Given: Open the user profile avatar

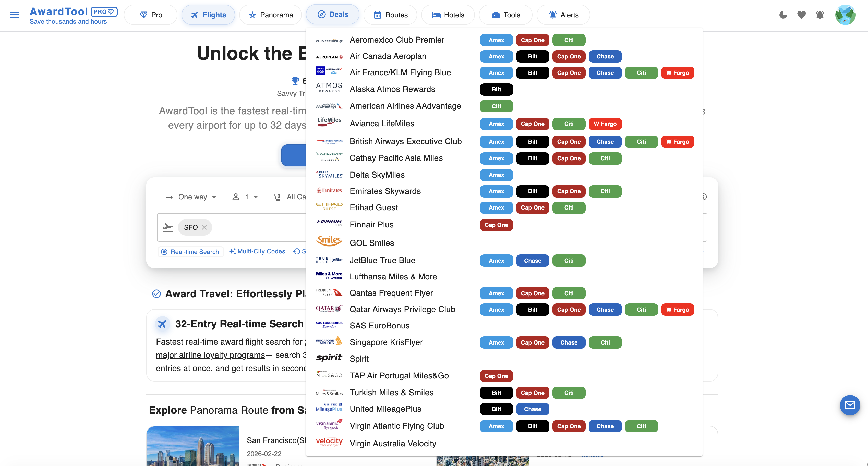Looking at the screenshot, I should tap(845, 15).
